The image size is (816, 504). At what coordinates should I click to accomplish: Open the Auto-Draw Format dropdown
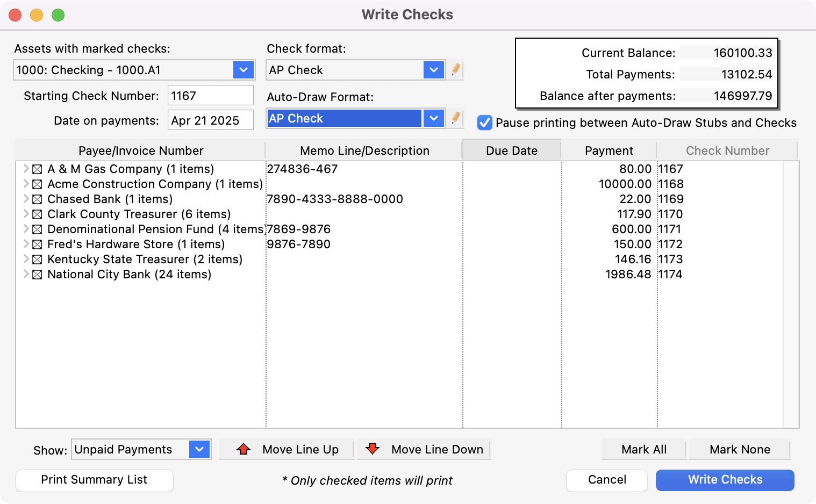coord(433,118)
